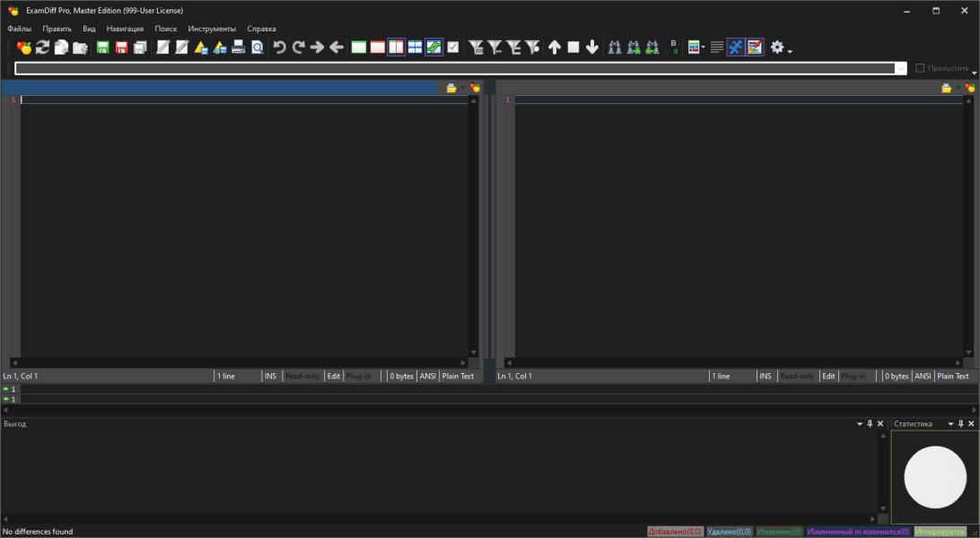Click the left pane open-file folder icon
Screen dimensions: 980x538
pyautogui.click(x=451, y=88)
